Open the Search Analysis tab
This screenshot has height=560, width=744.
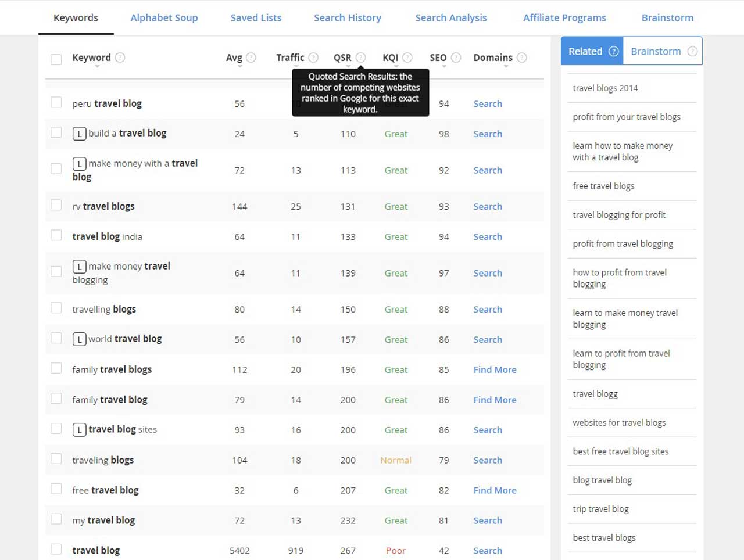451,18
